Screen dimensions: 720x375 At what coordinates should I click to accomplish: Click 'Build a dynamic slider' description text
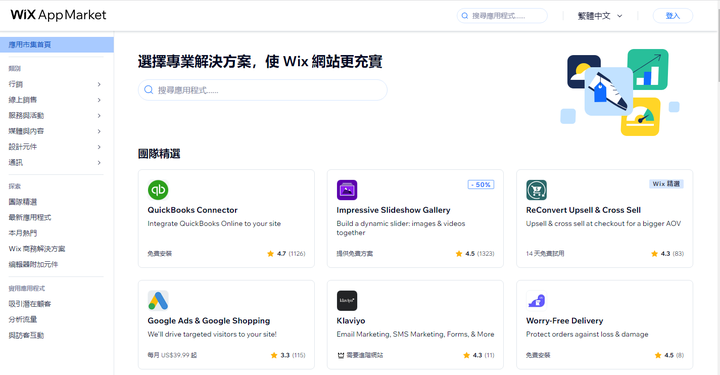[400, 228]
